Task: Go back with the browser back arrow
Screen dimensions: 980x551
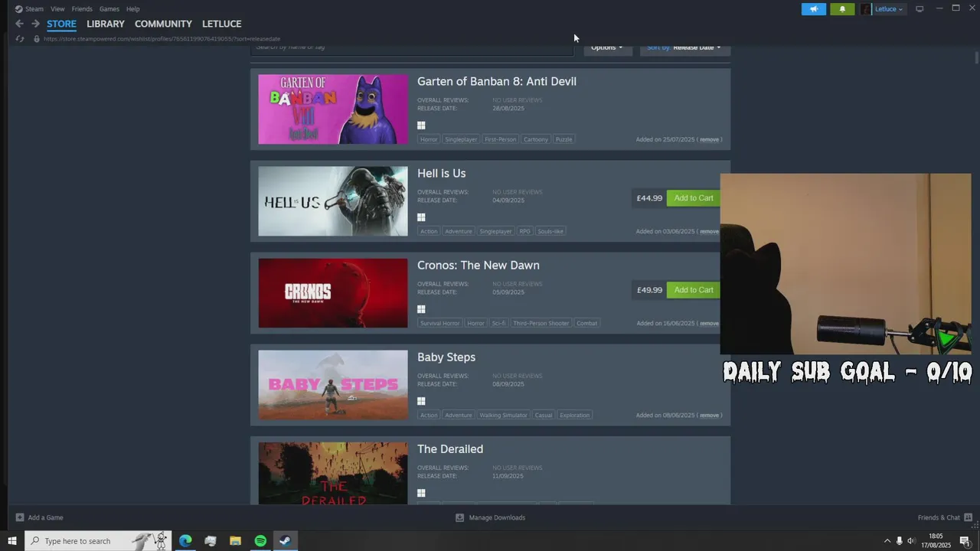Action: click(x=19, y=24)
